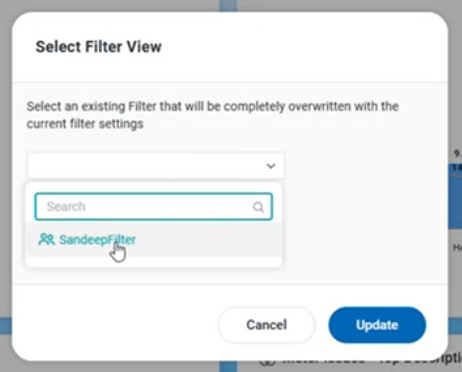Click the Select Filter View heading
The image size is (462, 372).
pos(99,47)
